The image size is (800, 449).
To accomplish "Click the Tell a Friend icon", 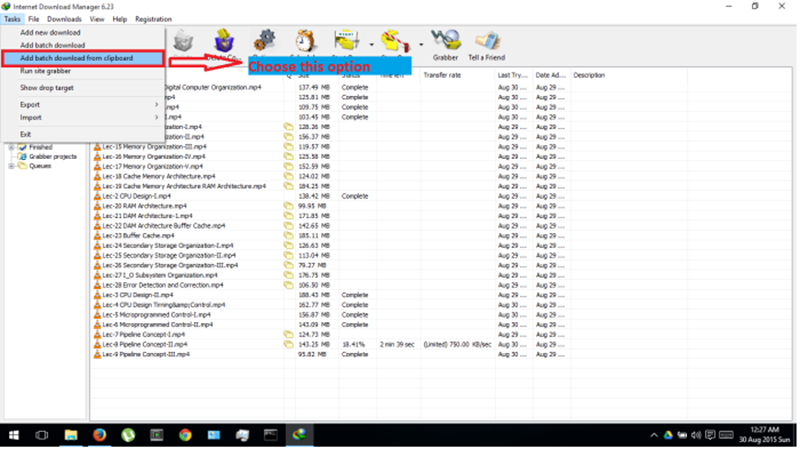I will click(x=487, y=40).
